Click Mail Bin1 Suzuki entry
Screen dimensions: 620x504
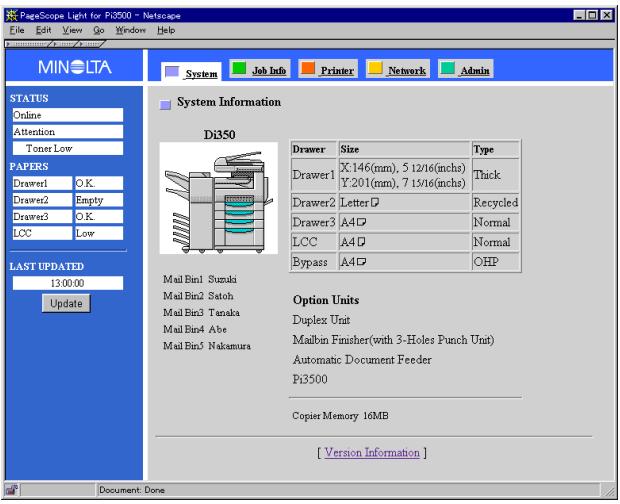(x=200, y=279)
